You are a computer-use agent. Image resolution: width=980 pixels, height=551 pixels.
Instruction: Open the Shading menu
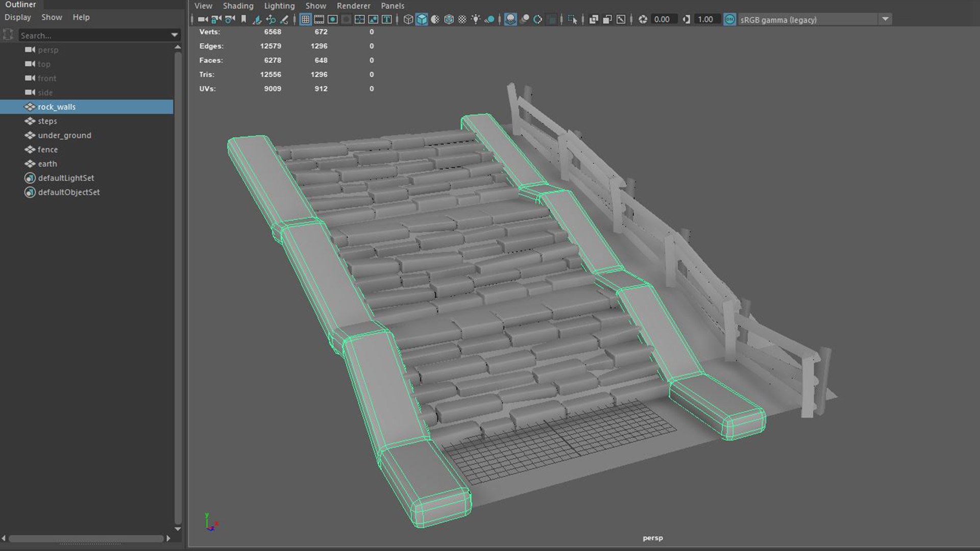[x=238, y=6]
